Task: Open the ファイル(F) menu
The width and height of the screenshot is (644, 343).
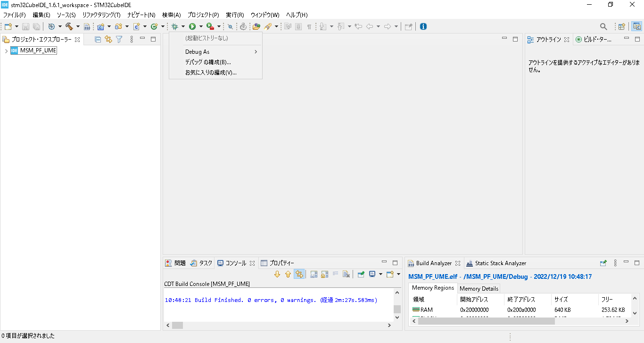Action: (14, 15)
